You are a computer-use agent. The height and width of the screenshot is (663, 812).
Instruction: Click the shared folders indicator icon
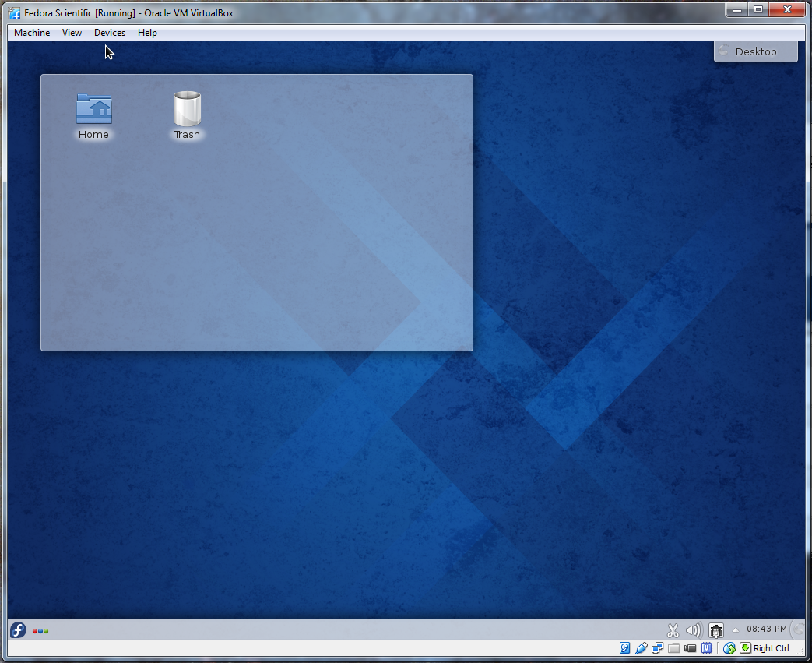[674, 648]
